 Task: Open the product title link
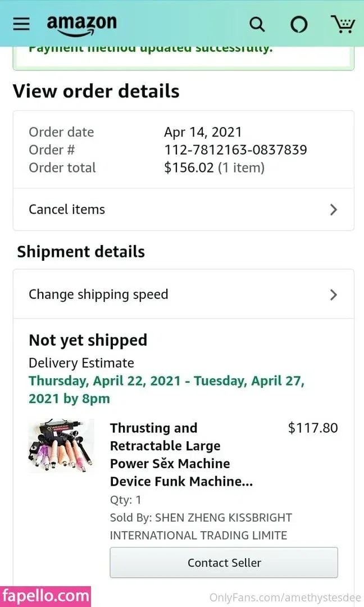181,455
